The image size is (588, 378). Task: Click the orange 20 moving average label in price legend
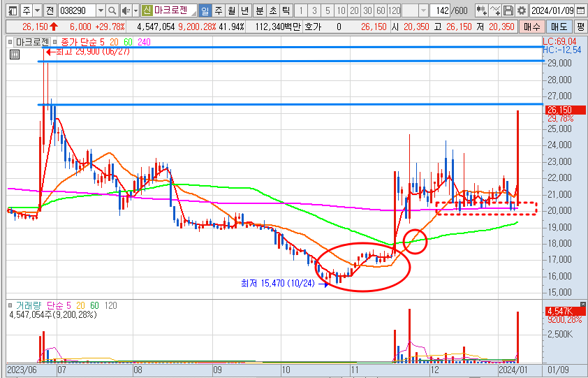click(115, 42)
